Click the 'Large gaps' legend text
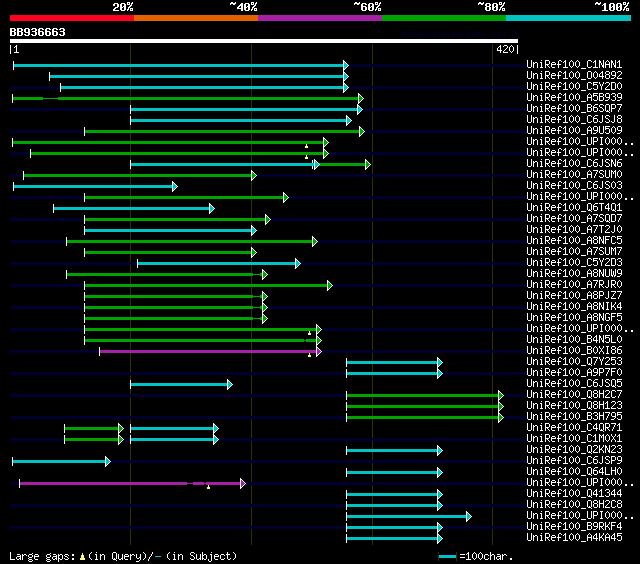 click(x=42, y=556)
